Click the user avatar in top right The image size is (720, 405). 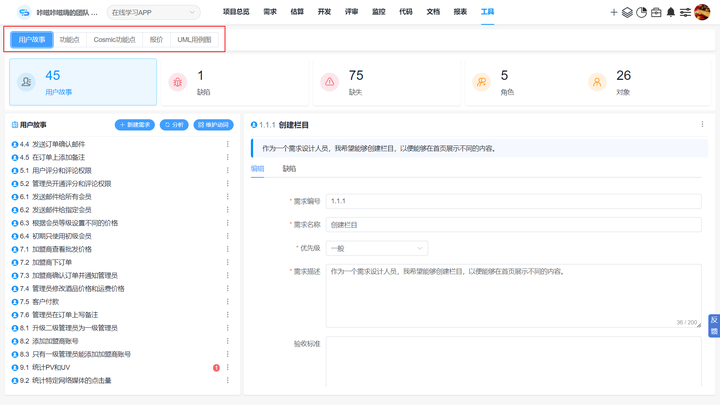point(703,13)
